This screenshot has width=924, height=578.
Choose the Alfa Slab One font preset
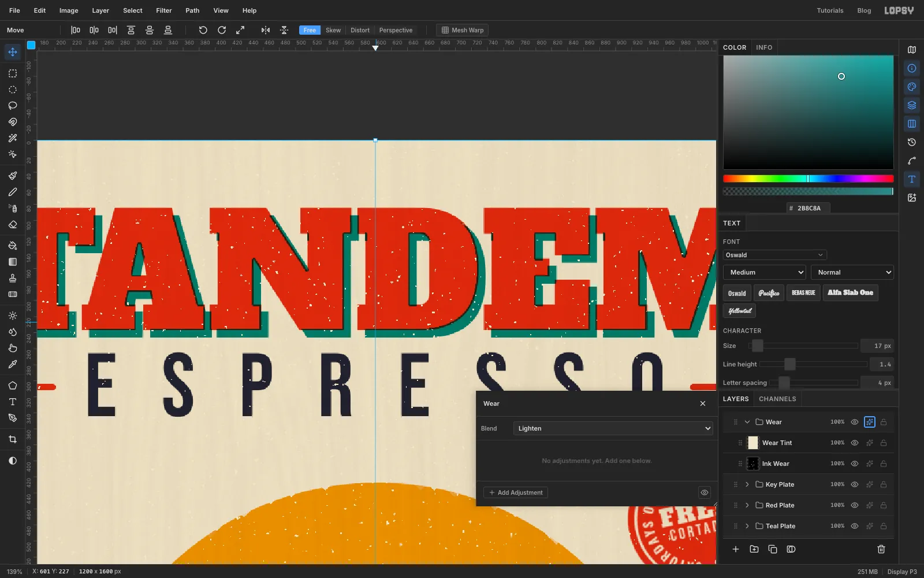pyautogui.click(x=850, y=293)
